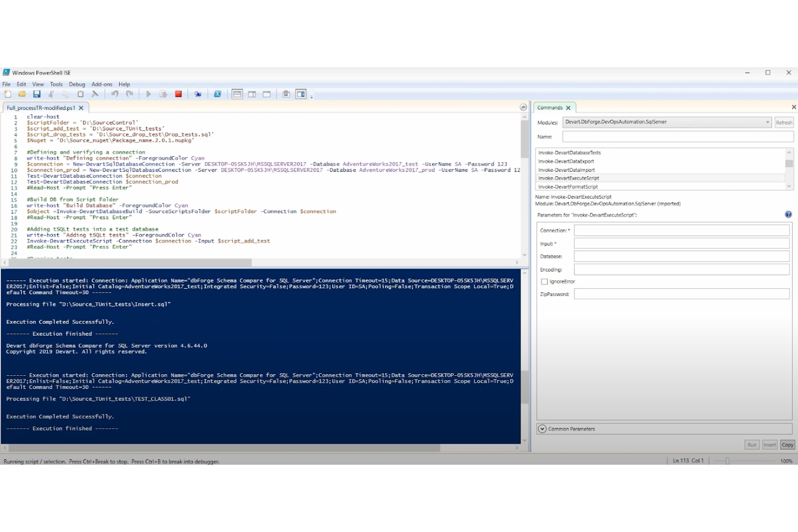Enable the IgnoreError checkbox
This screenshot has width=798, height=532.
click(545, 281)
